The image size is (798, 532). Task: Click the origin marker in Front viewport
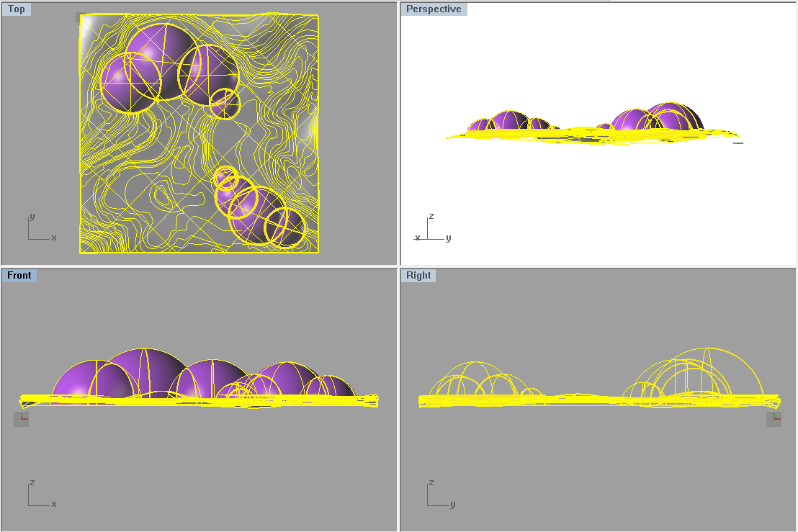[22, 418]
